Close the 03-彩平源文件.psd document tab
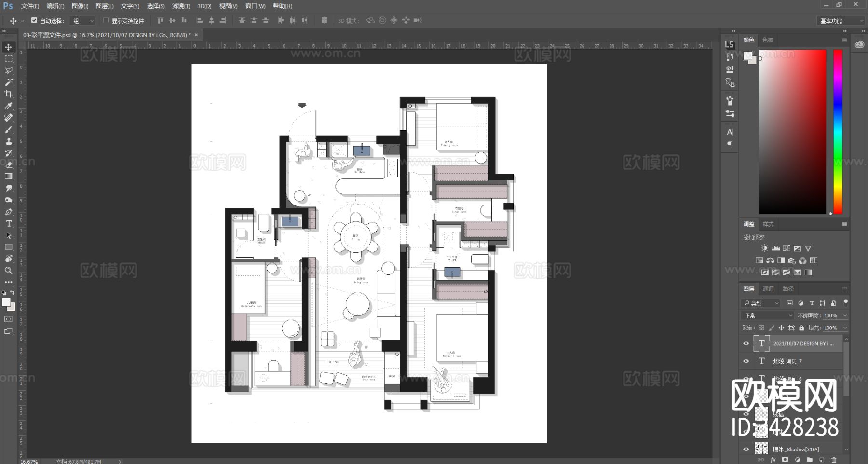 (x=196, y=35)
